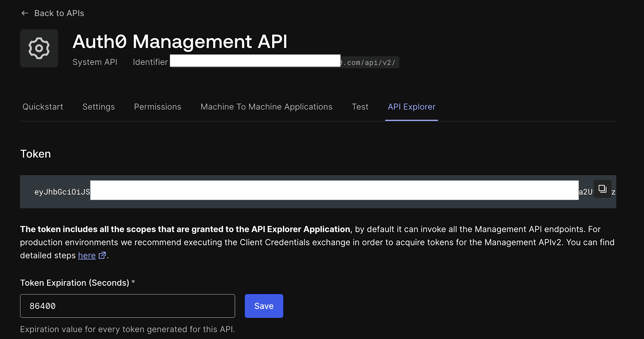Open the Permissions tab
This screenshot has height=339, width=644.
click(x=157, y=107)
